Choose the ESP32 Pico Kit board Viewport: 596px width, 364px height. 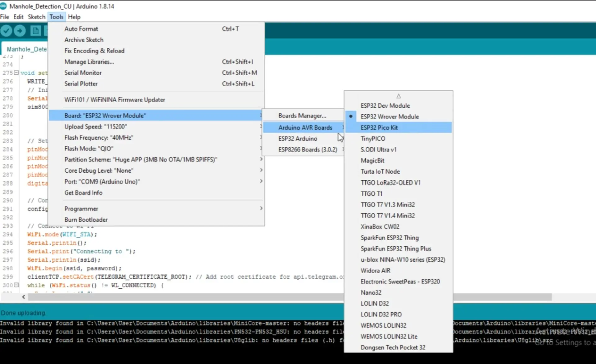pos(399,127)
